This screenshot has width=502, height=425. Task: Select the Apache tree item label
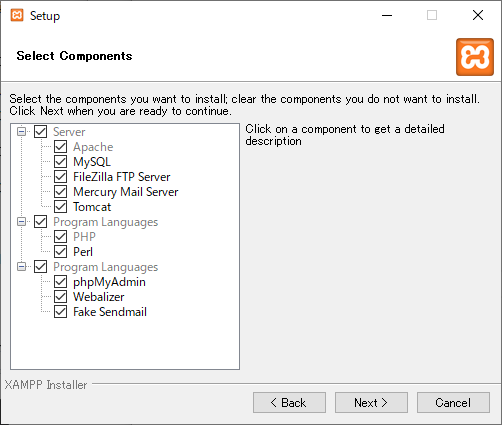click(x=93, y=147)
